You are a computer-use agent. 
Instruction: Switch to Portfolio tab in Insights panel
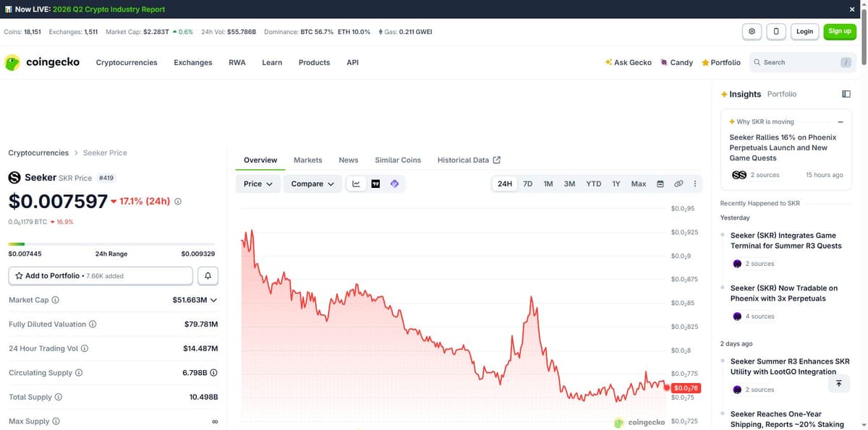pyautogui.click(x=782, y=94)
